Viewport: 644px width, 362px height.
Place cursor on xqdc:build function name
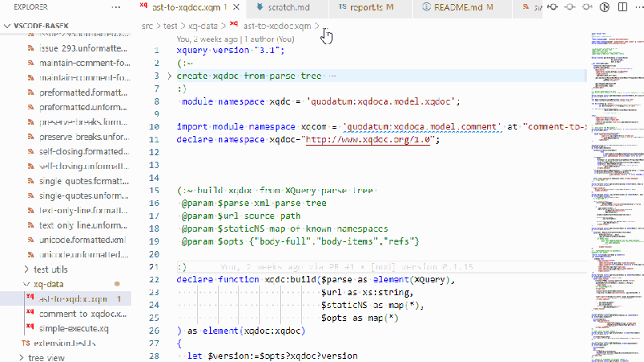pyautogui.click(x=291, y=279)
